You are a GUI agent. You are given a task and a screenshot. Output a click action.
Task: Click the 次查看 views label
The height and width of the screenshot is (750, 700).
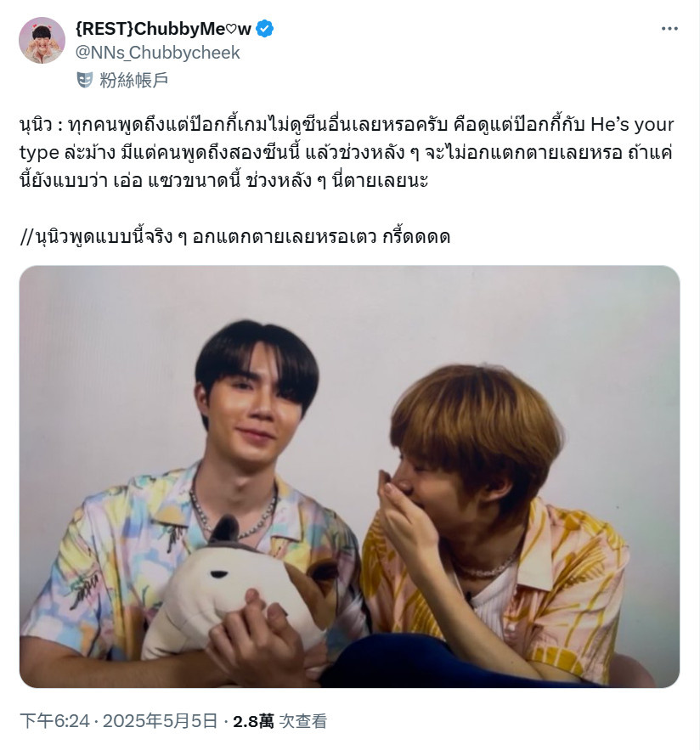coord(303,721)
